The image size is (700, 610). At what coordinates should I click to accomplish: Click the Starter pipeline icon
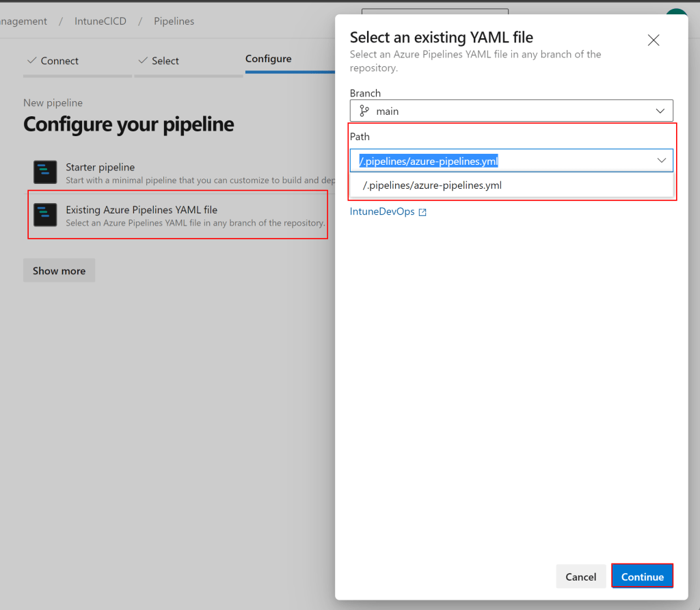click(45, 173)
